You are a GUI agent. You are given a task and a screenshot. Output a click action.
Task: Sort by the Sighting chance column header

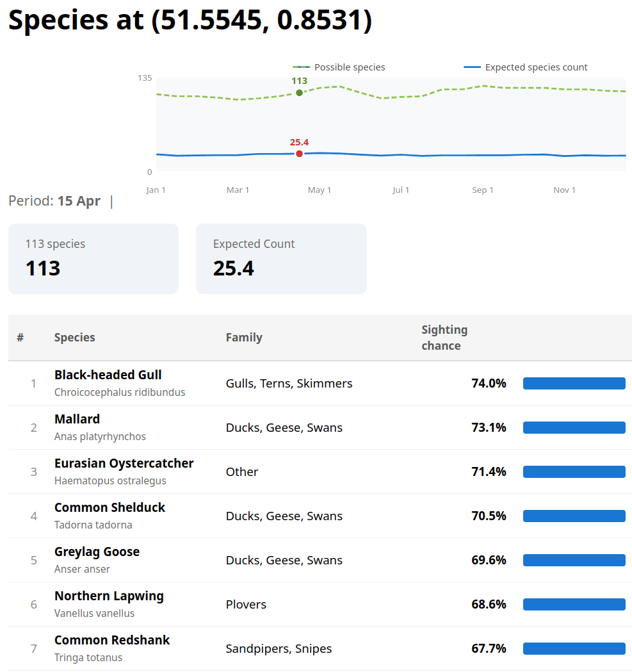444,338
